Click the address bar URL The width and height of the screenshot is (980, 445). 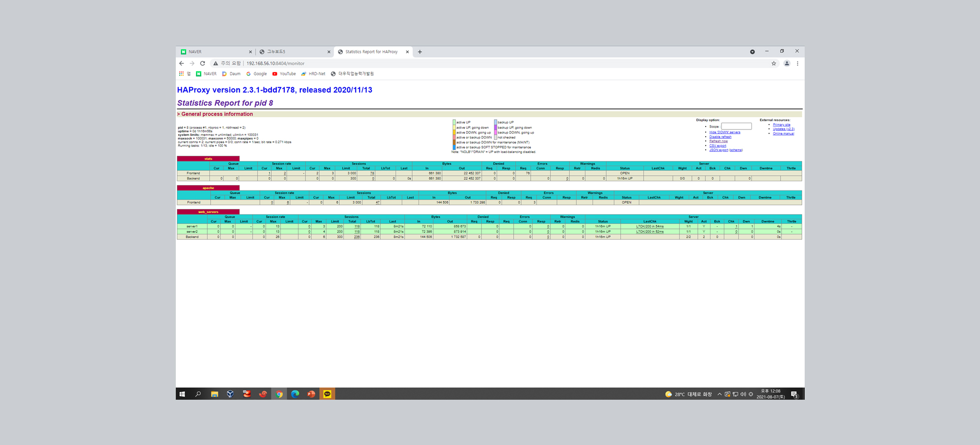pos(275,64)
